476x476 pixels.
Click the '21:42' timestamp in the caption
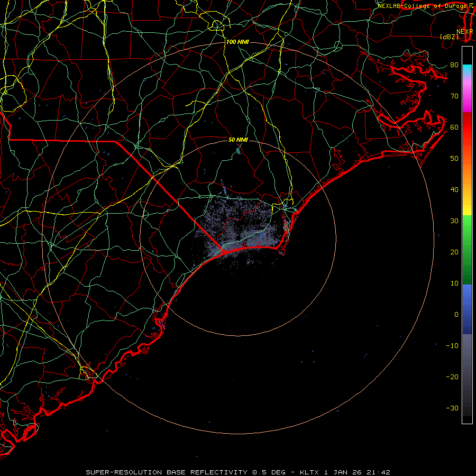pos(379,472)
